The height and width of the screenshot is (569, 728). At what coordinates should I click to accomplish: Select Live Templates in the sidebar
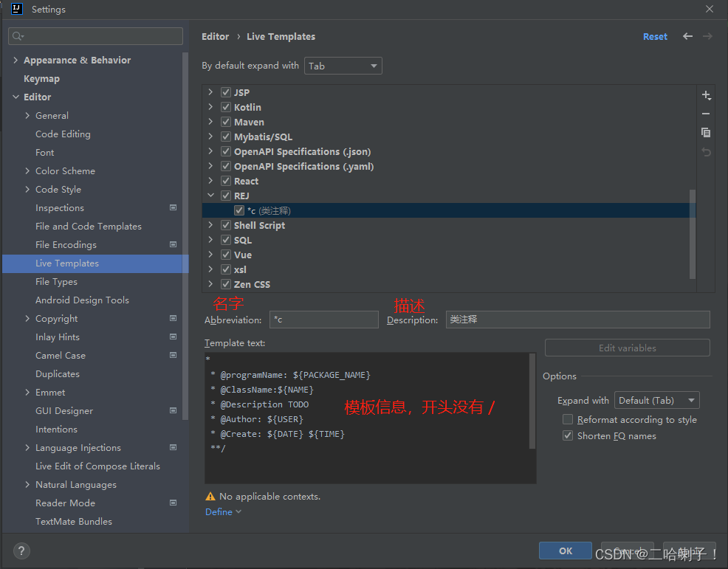pyautogui.click(x=95, y=263)
